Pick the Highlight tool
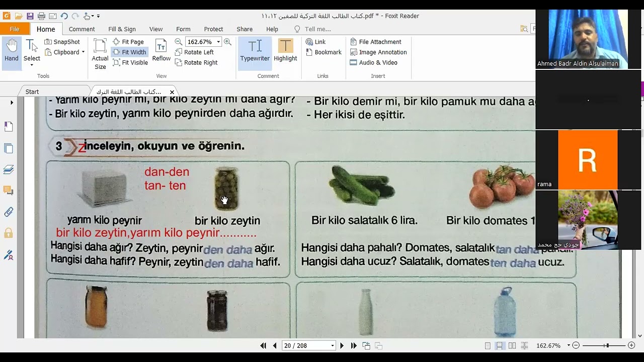The height and width of the screenshot is (362, 644). point(285,51)
